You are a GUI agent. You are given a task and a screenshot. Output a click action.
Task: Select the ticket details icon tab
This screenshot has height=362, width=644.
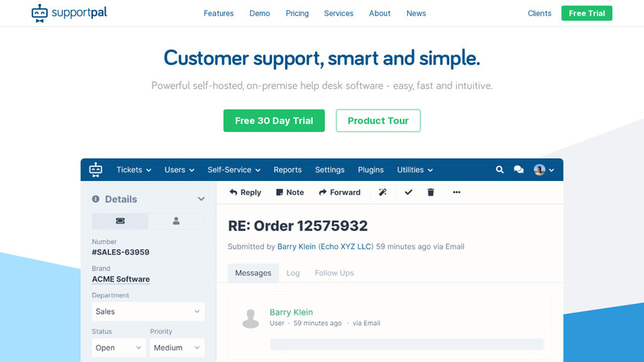coord(120,221)
